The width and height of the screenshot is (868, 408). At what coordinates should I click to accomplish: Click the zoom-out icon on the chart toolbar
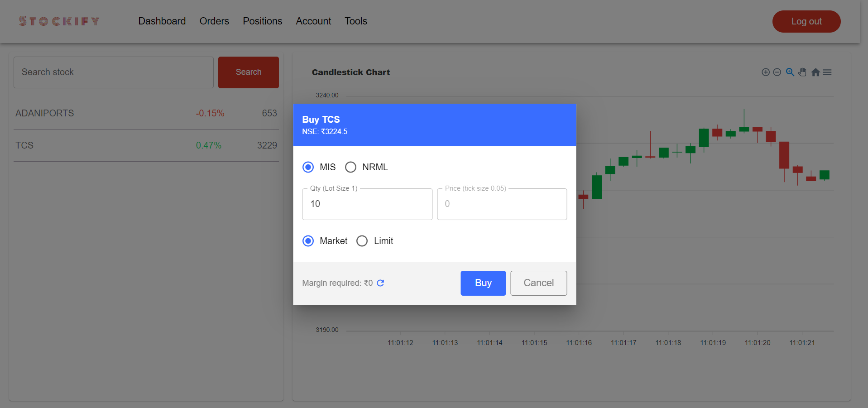[777, 72]
